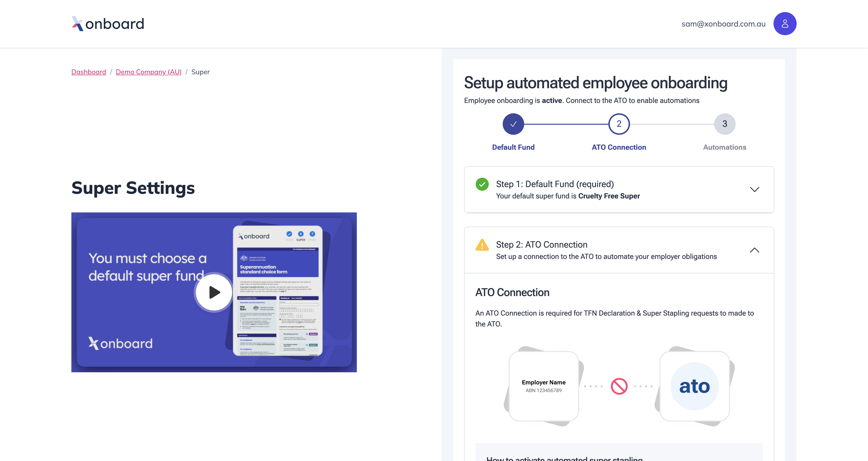Click the completed Default Fund step checkmark circle

click(513, 124)
